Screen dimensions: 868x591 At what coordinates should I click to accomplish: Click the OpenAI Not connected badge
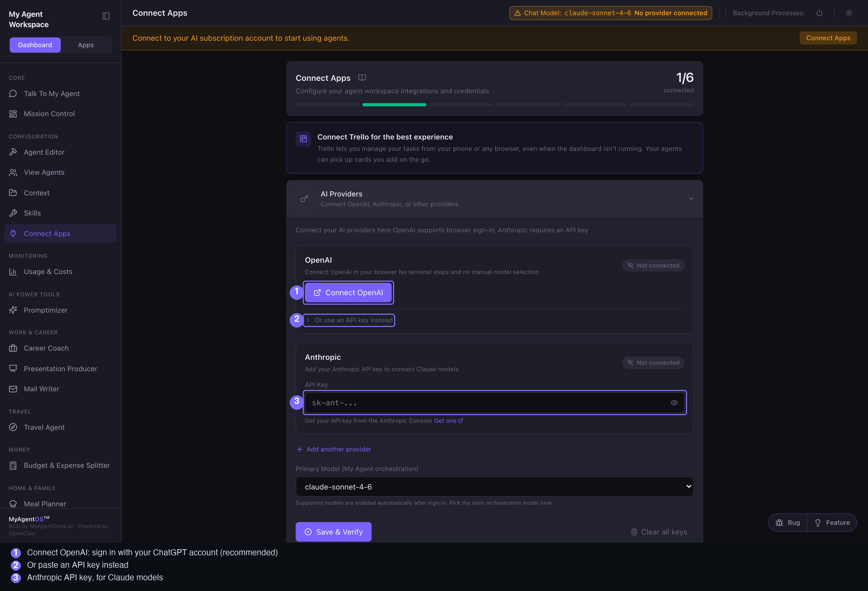click(653, 266)
